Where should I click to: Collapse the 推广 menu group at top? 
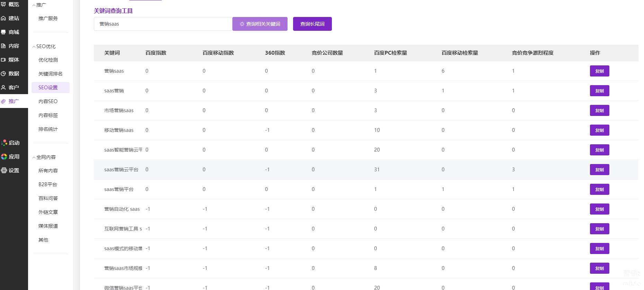pyautogui.click(x=34, y=5)
